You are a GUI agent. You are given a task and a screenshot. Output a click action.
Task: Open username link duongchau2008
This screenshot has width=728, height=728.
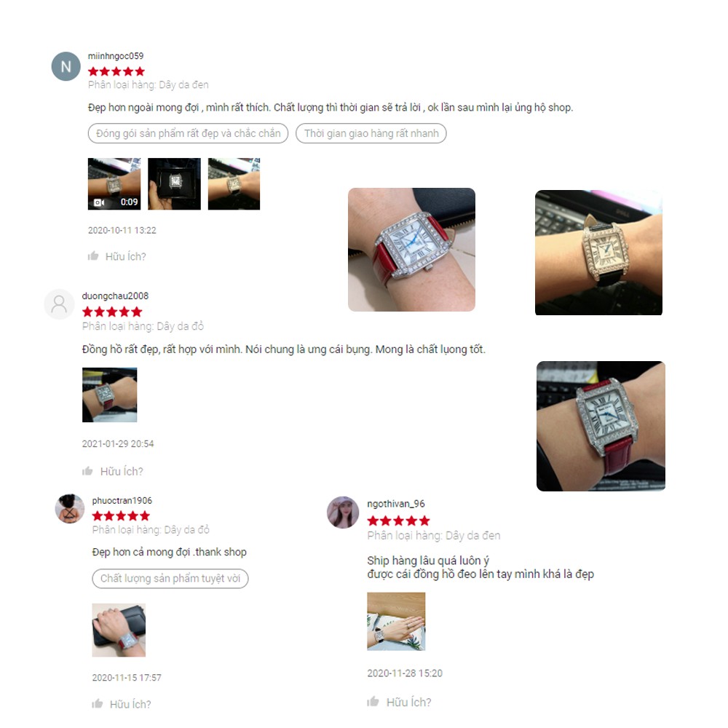(x=115, y=296)
